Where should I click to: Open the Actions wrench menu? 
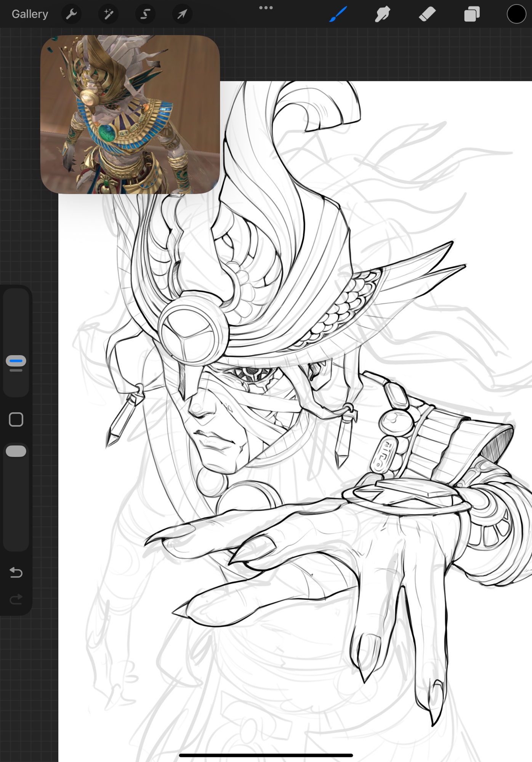coord(71,14)
